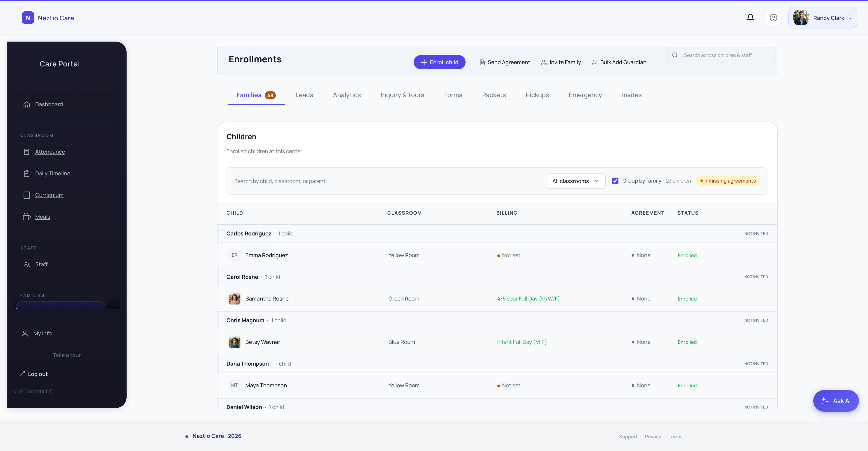
Task: Focus the Search by child, classroom, or parent field
Action: [387, 181]
